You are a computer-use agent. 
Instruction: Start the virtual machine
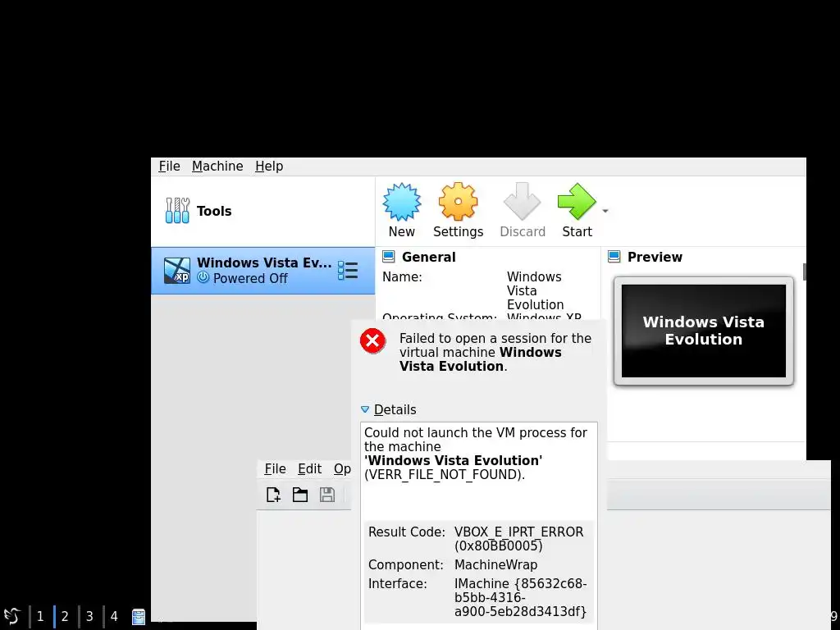coord(577,210)
